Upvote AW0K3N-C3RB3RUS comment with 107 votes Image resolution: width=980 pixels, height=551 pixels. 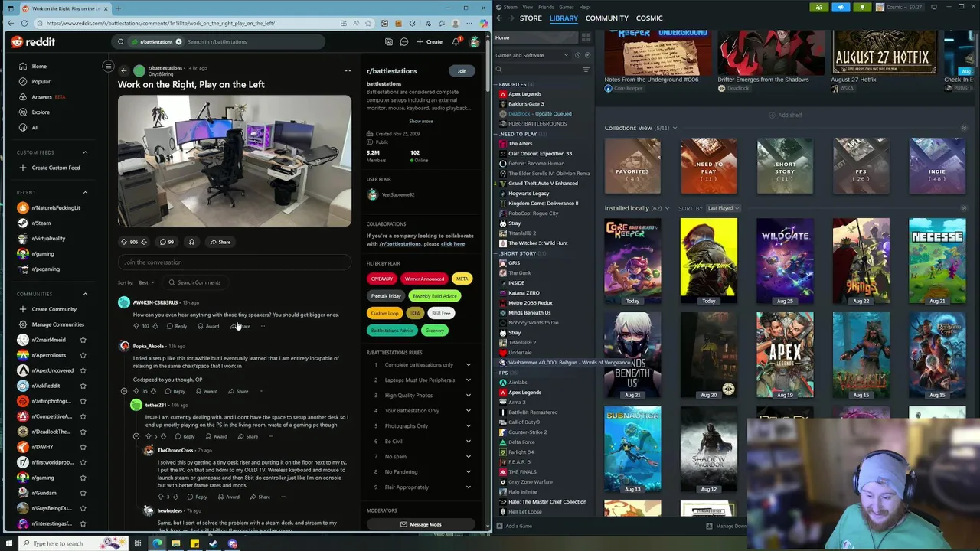coord(136,327)
